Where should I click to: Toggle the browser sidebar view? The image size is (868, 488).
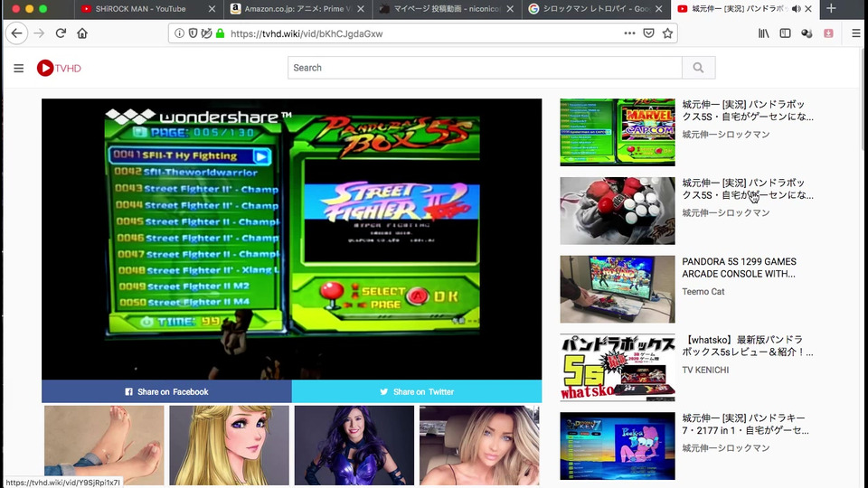pyautogui.click(x=785, y=33)
